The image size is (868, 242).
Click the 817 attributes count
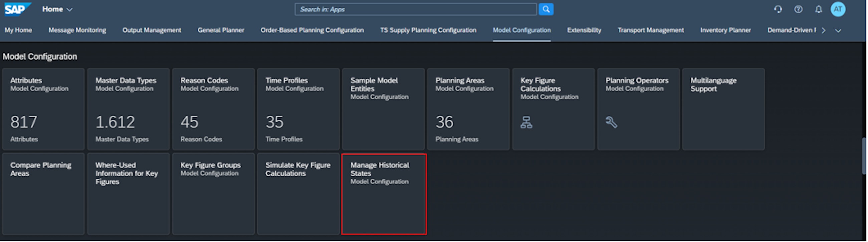[24, 122]
